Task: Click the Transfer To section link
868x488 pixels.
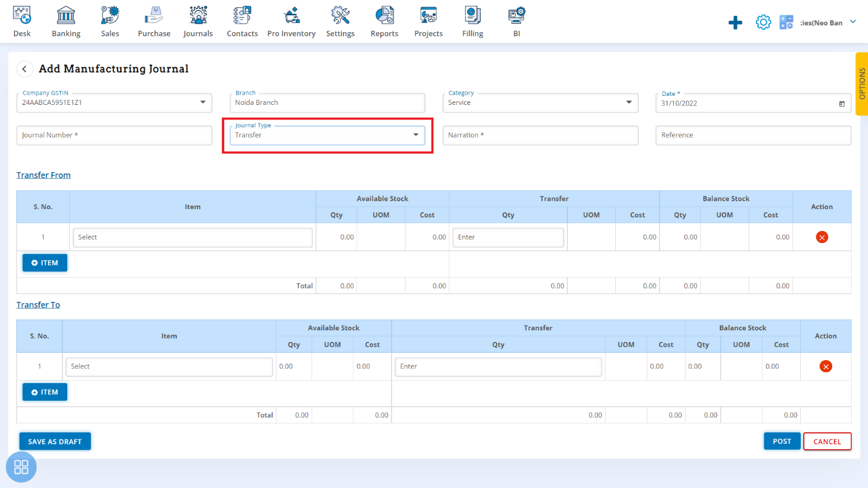Action: coord(38,304)
